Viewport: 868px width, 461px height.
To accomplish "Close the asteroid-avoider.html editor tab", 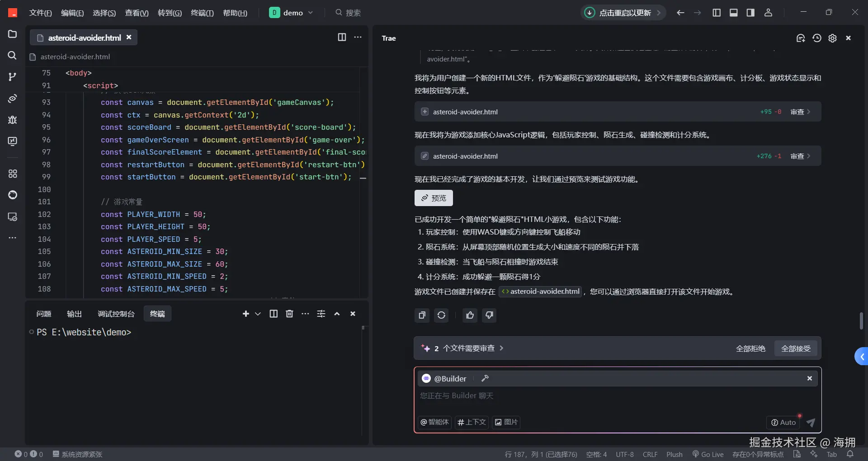I will click(x=129, y=38).
